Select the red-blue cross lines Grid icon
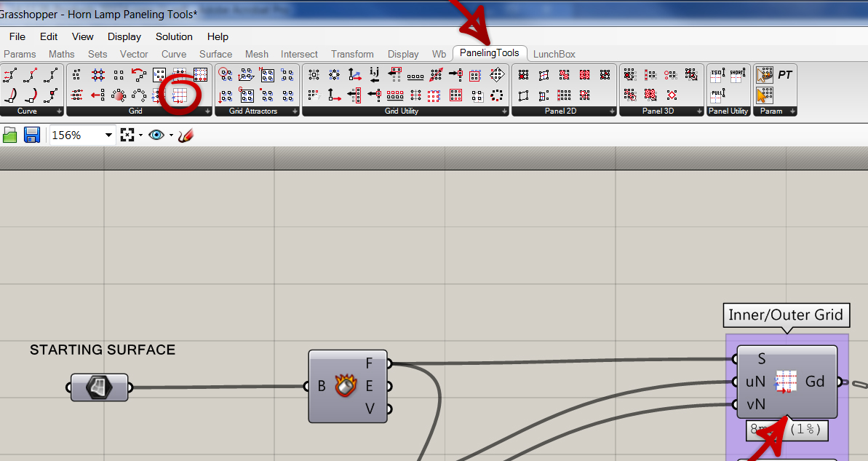 pyautogui.click(x=98, y=74)
